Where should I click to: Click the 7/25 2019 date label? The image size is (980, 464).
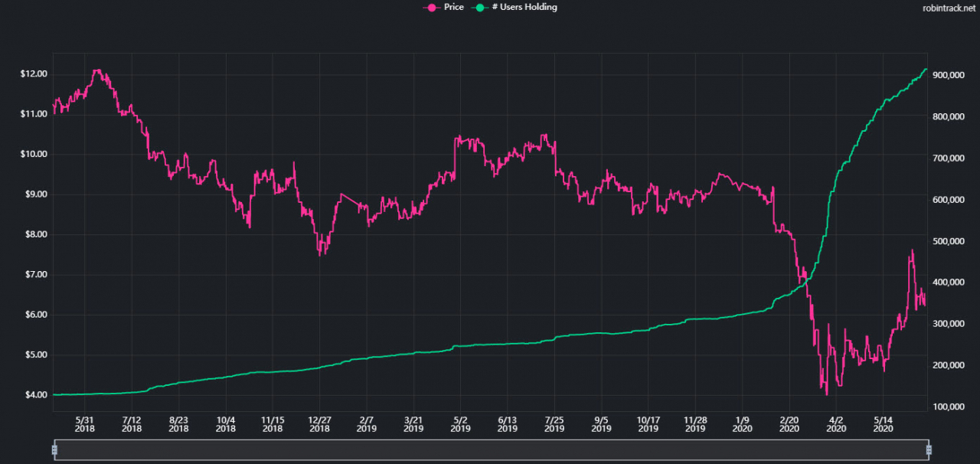[554, 424]
